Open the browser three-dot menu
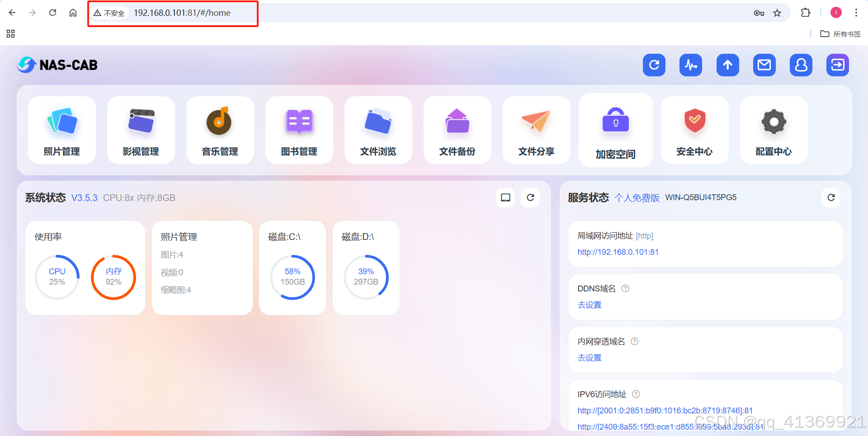The height and width of the screenshot is (436, 868). click(x=856, y=13)
